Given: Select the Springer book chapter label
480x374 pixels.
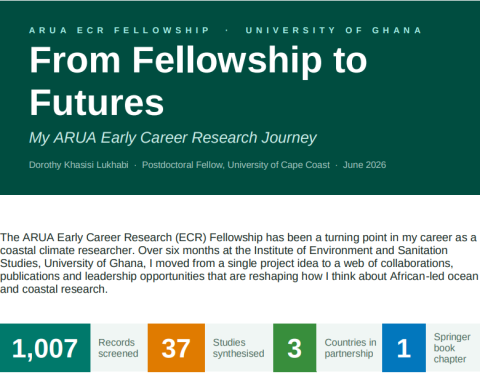Looking at the screenshot, I should pos(452,348).
